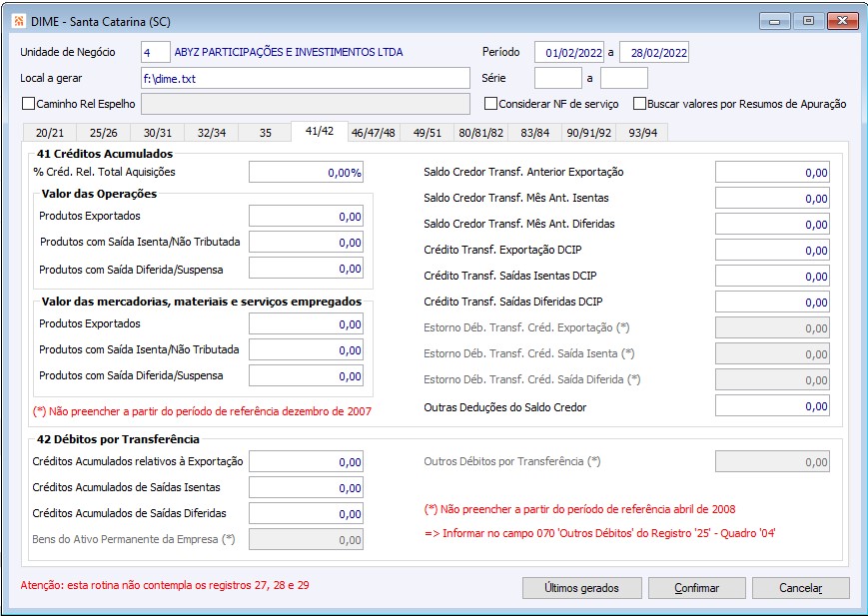Viewport: 868px width, 616px height.
Task: Click the Confirmar button
Action: tap(697, 588)
